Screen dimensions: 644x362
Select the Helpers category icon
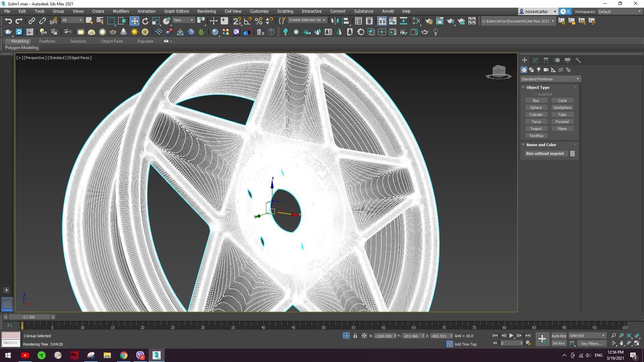pyautogui.click(x=553, y=70)
